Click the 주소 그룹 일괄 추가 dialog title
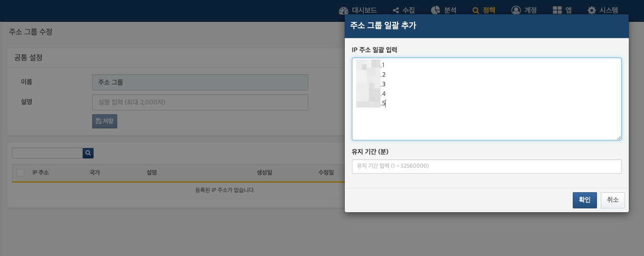This screenshot has width=644, height=256. pyautogui.click(x=383, y=26)
